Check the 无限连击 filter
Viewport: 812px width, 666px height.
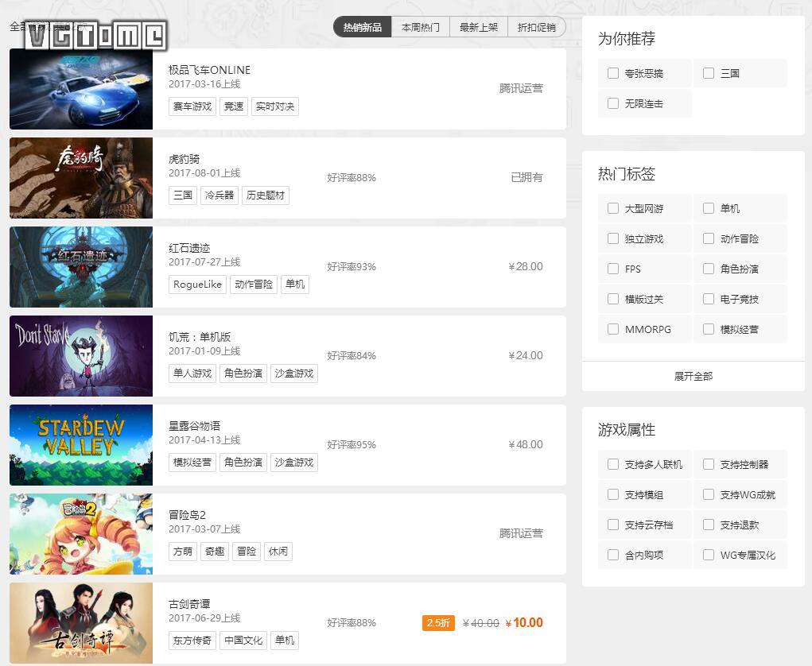612,103
